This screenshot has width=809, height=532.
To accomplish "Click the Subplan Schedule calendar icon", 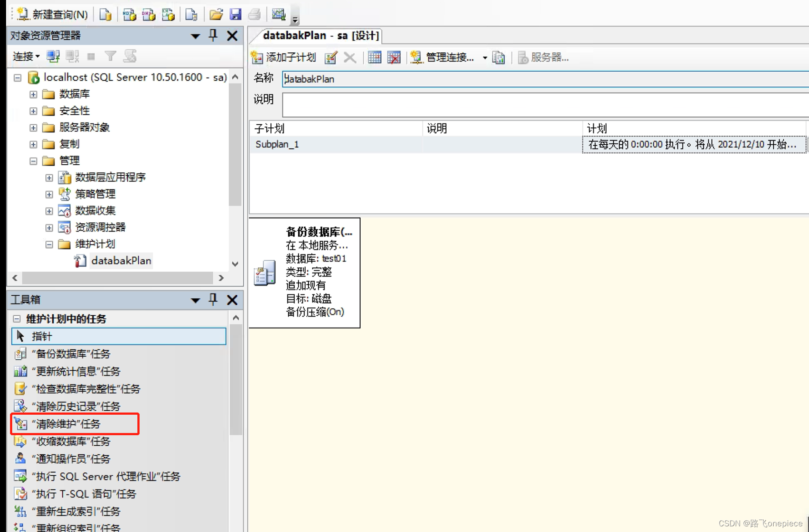I will pos(374,58).
